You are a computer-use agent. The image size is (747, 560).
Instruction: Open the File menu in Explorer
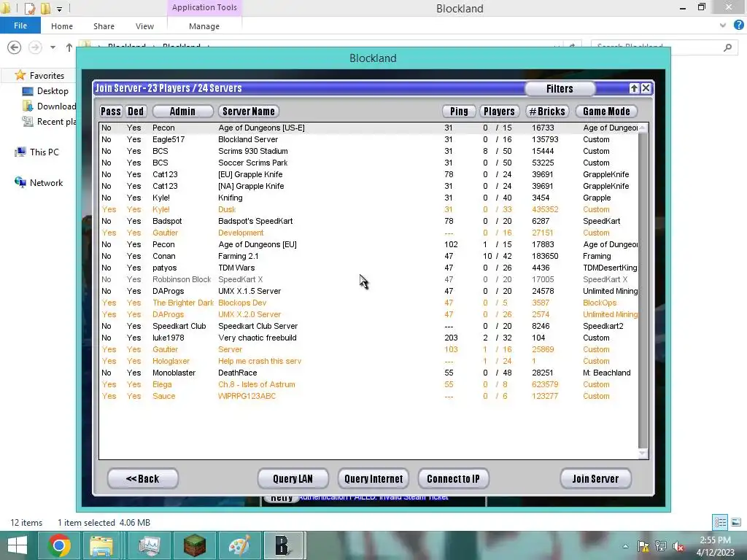[20, 26]
